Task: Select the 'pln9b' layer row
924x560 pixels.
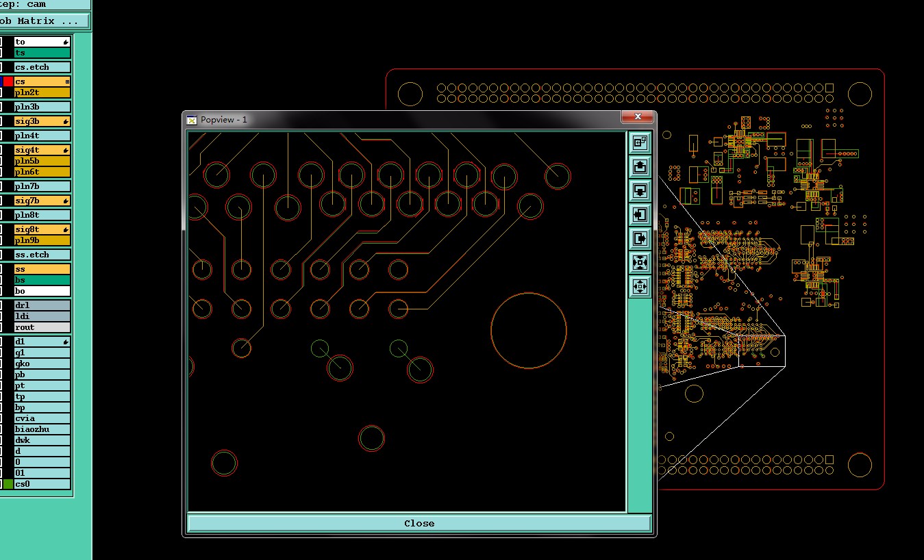Action: coord(42,240)
